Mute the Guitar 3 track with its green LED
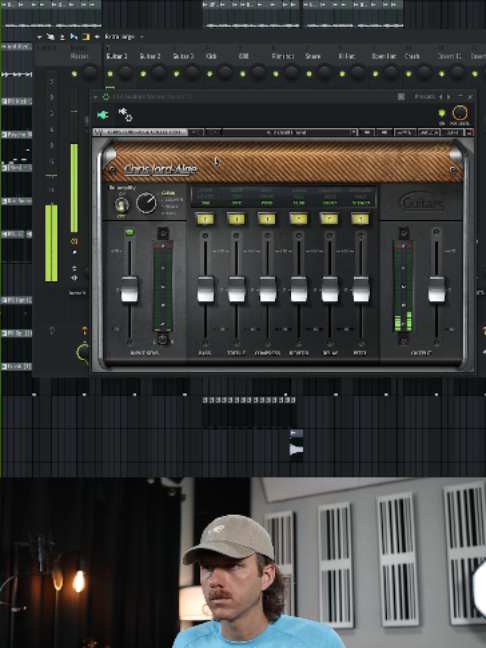The height and width of the screenshot is (648, 486). click(x=176, y=74)
